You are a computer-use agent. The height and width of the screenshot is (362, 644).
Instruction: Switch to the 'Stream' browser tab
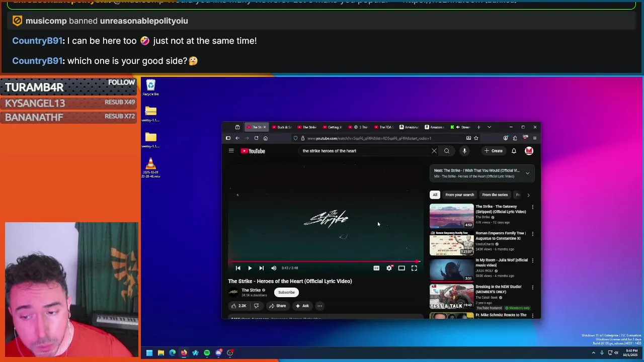point(460,127)
